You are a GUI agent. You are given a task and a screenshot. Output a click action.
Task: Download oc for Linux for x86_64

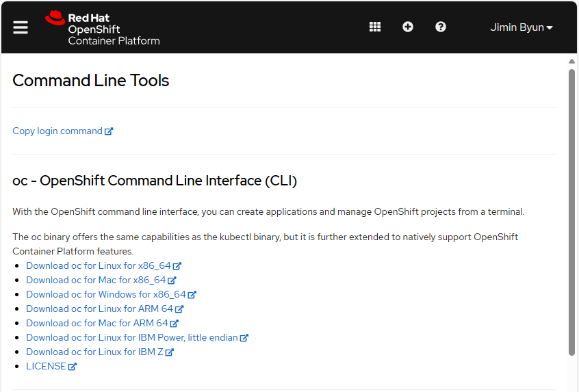[x=99, y=265]
